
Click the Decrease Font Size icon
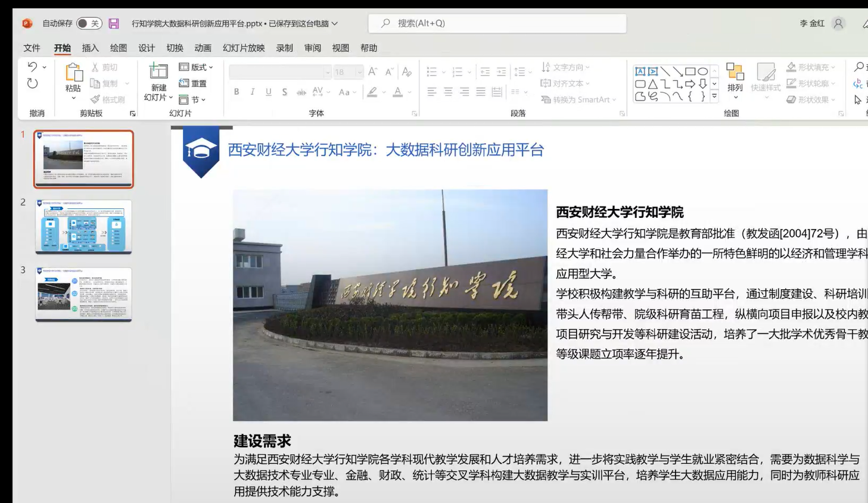(x=389, y=72)
